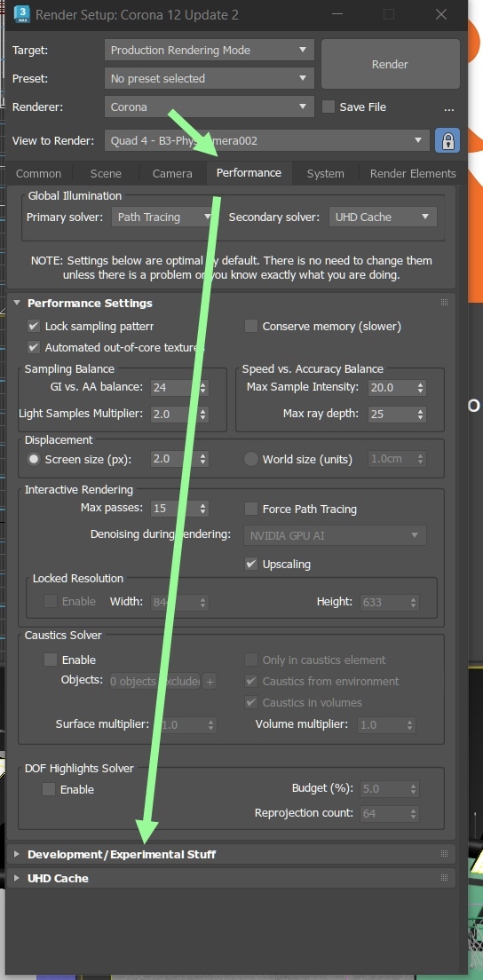483x980 pixels.
Task: Open the Secondary solver UHD Cache dropdown
Action: click(383, 217)
